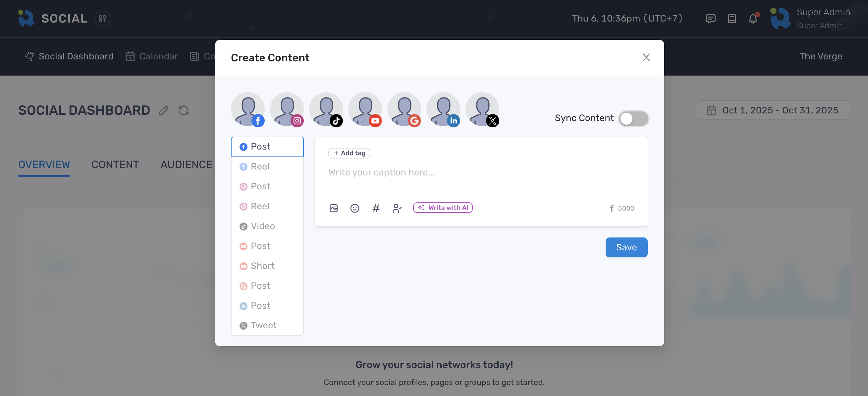This screenshot has height=396, width=868.
Task: Switch to the CONTENT tab
Action: pos(115,165)
